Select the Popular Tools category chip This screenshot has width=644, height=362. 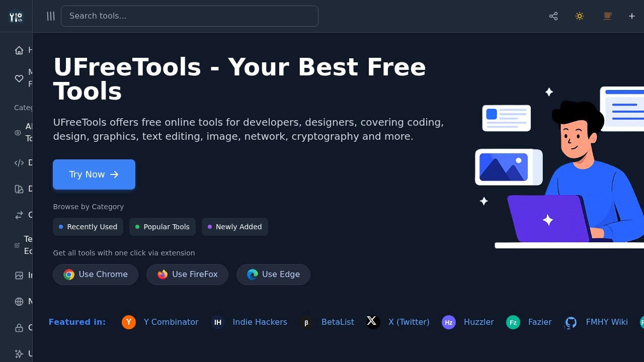pos(162,227)
